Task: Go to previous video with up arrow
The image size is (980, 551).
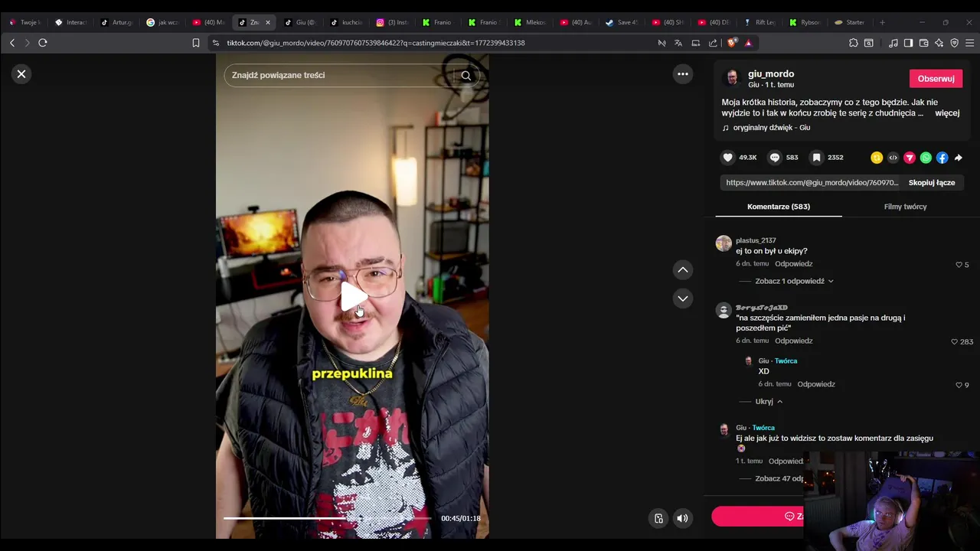Action: point(683,269)
